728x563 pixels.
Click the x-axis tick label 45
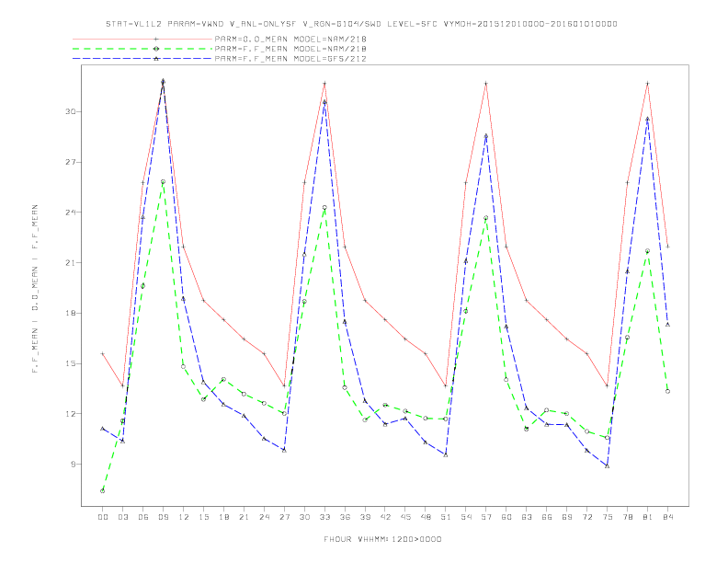(x=405, y=517)
